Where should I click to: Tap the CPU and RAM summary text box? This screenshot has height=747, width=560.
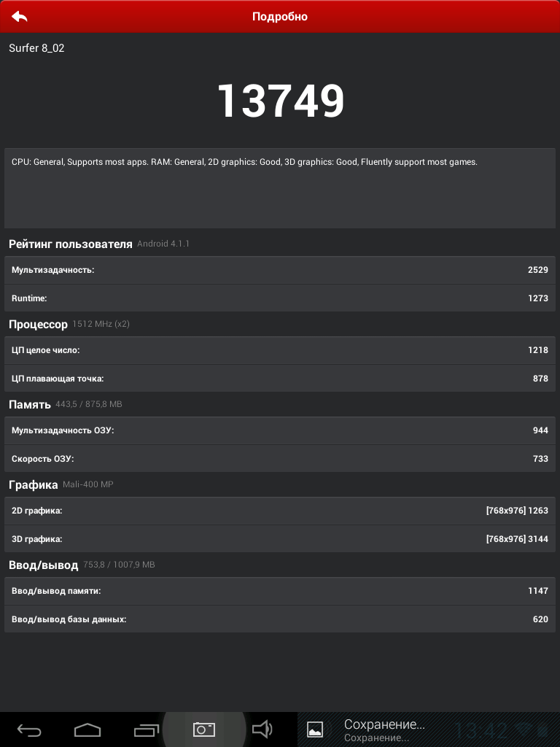click(280, 188)
